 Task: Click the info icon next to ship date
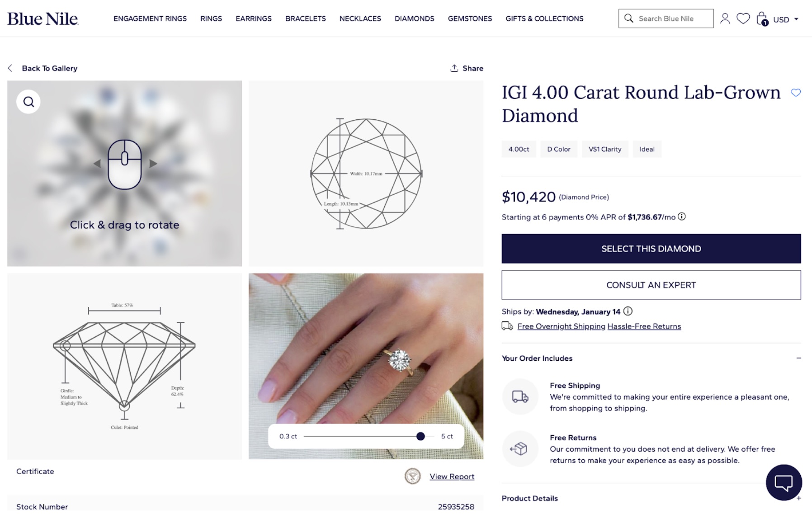628,311
